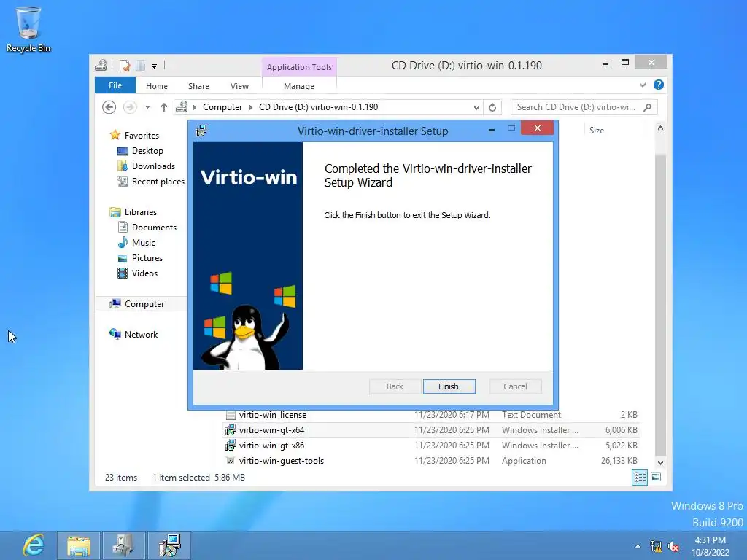The image size is (747, 560).
Task: Open the Manage ribbon tab
Action: (x=298, y=86)
